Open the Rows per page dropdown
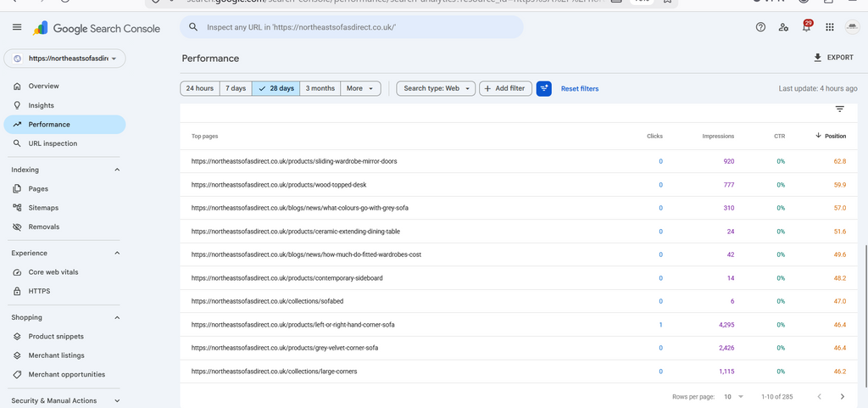This screenshot has height=408, width=868. 734,396
